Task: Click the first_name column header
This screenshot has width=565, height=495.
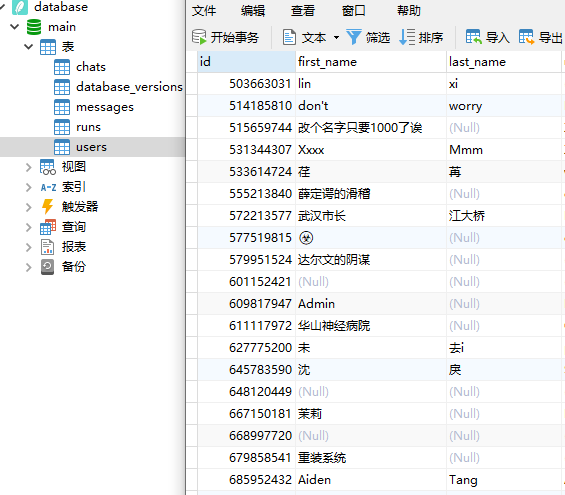Action: pyautogui.click(x=371, y=62)
